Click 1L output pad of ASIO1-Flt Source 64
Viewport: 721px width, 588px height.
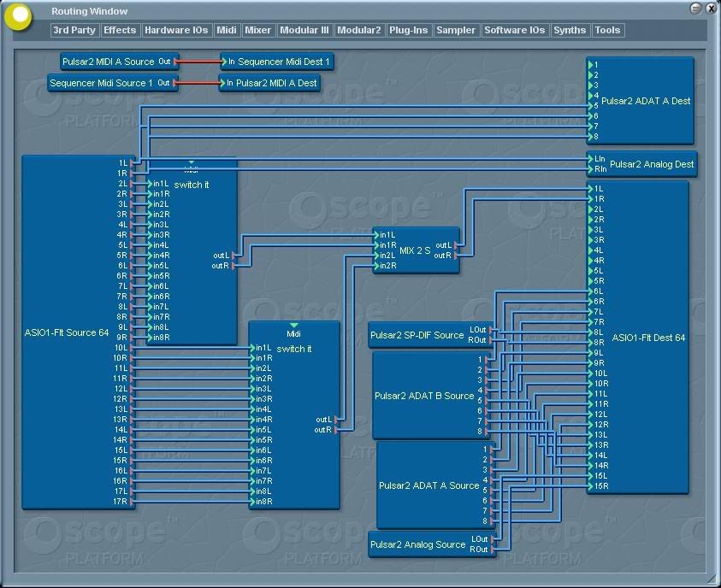133,163
